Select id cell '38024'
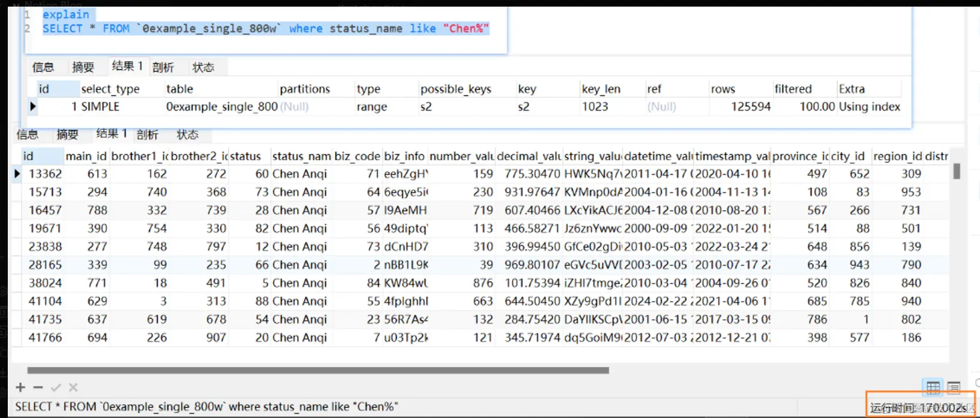Image resolution: width=980 pixels, height=418 pixels. (45, 283)
